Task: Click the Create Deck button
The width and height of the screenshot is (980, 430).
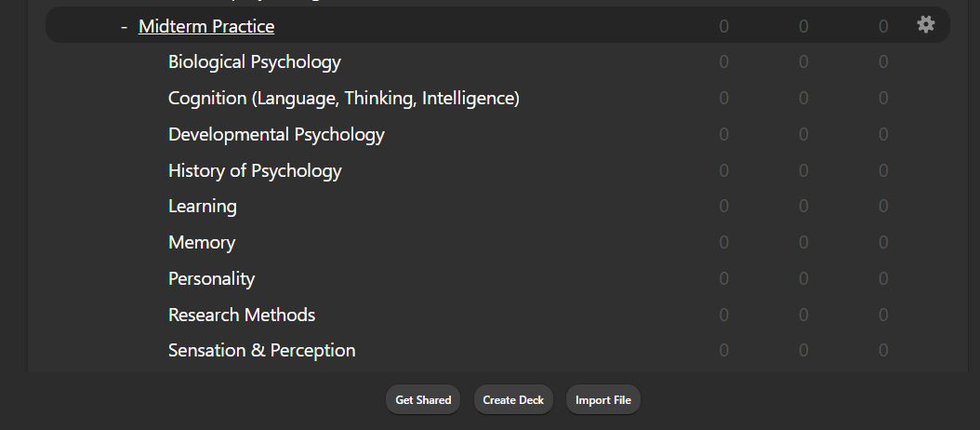Action: 513,399
